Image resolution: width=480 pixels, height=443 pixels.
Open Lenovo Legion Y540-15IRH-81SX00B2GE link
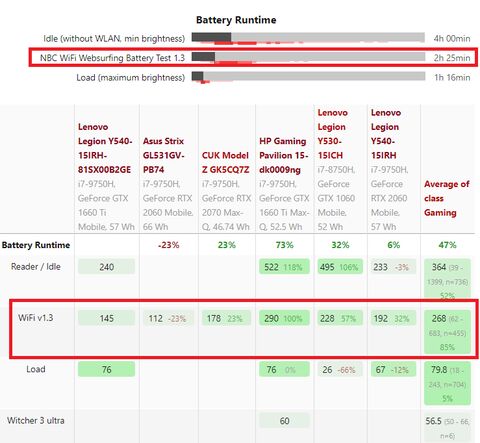(x=105, y=148)
